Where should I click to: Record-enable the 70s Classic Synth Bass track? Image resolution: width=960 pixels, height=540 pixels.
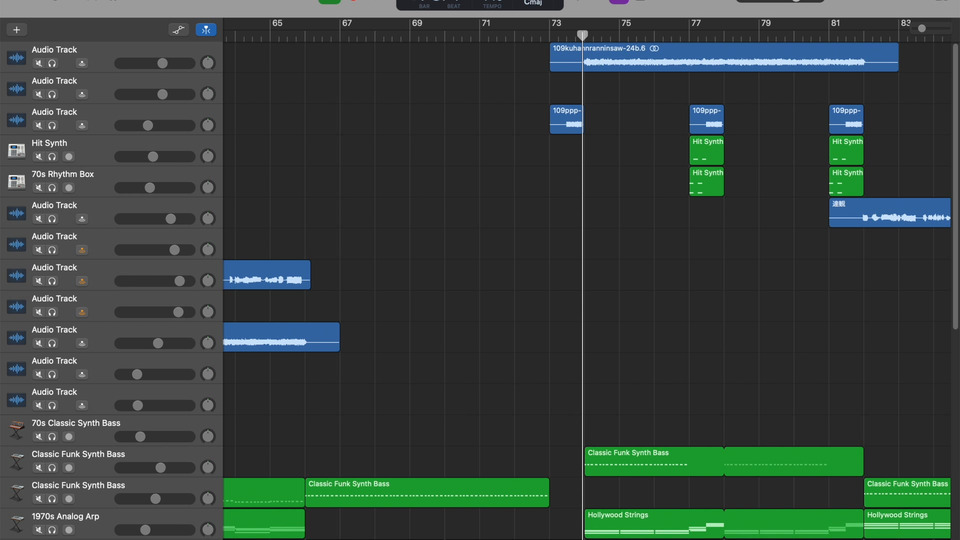point(69,437)
